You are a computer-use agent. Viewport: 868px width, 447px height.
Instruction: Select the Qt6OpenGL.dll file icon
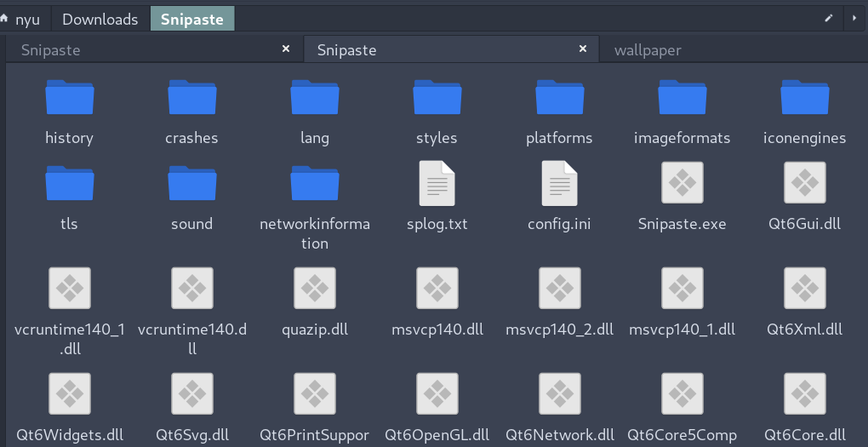coord(437,393)
